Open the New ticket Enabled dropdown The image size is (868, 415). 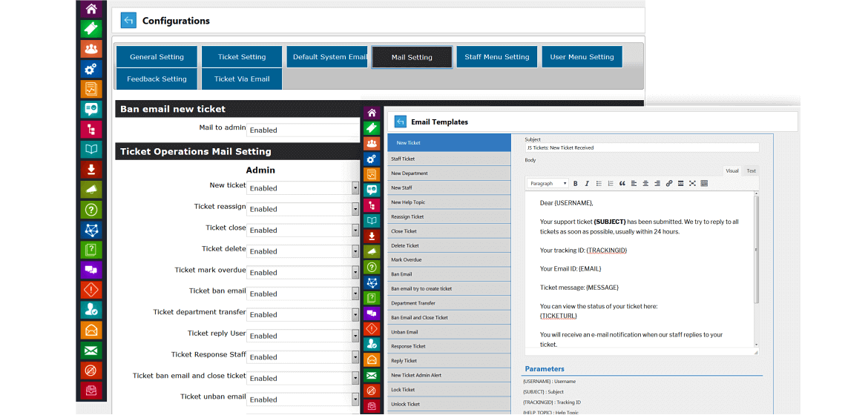tap(303, 188)
